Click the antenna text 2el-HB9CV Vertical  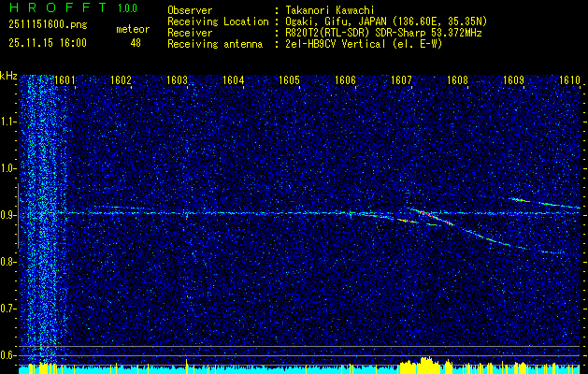coord(336,44)
